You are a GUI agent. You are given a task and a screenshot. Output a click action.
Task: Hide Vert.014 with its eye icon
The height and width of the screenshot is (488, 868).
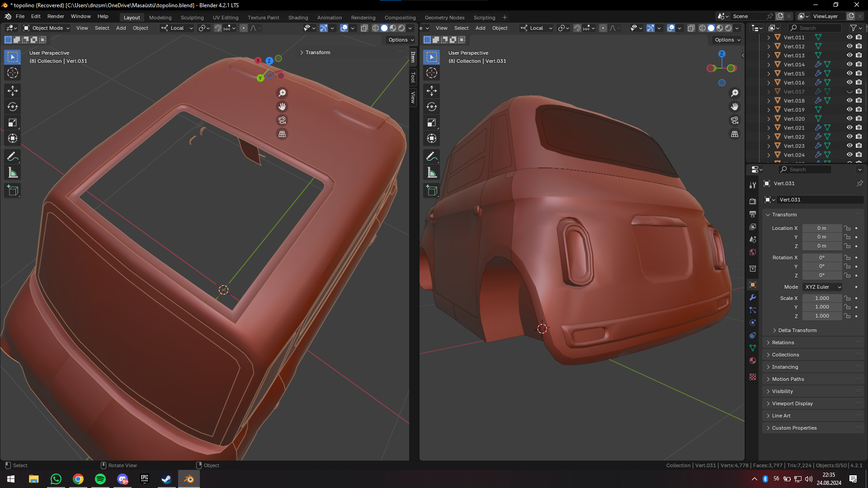click(x=849, y=64)
